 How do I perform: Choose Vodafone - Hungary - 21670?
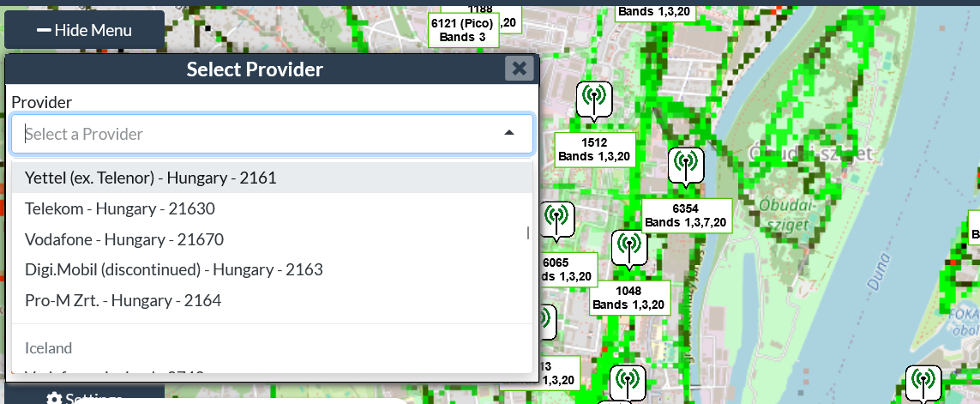(273, 239)
